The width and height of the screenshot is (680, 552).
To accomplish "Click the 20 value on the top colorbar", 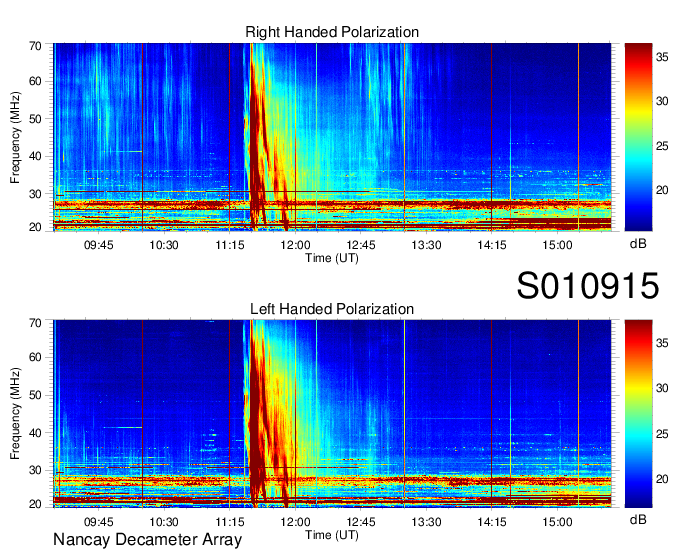I will pyautogui.click(x=662, y=190).
